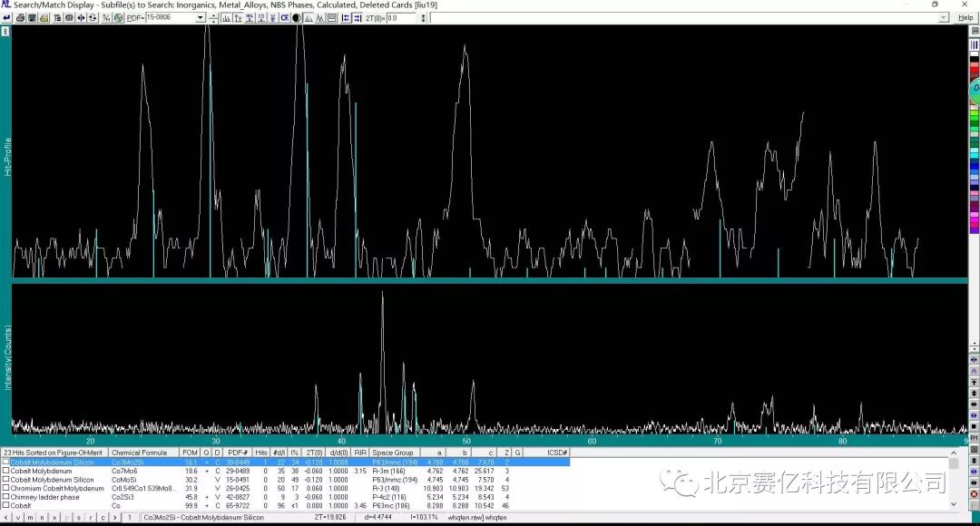The height and width of the screenshot is (526, 980).
Task: Click the four-way arrows toolbar icon
Action: click(81, 18)
